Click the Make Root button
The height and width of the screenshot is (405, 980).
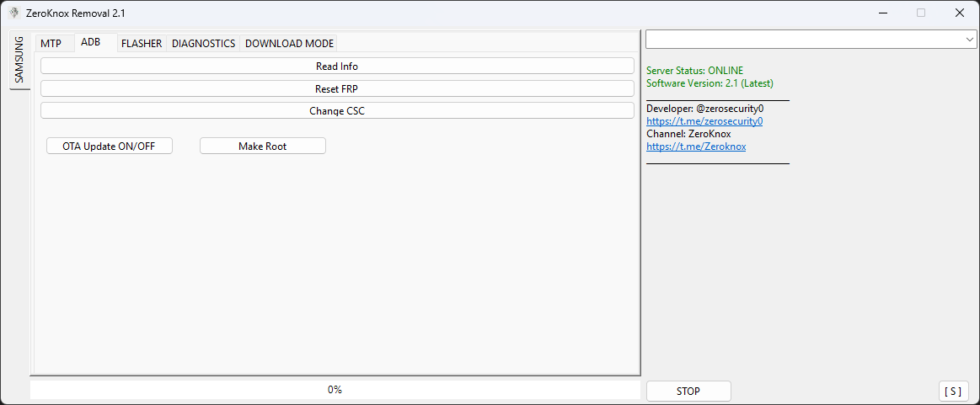[x=263, y=146]
